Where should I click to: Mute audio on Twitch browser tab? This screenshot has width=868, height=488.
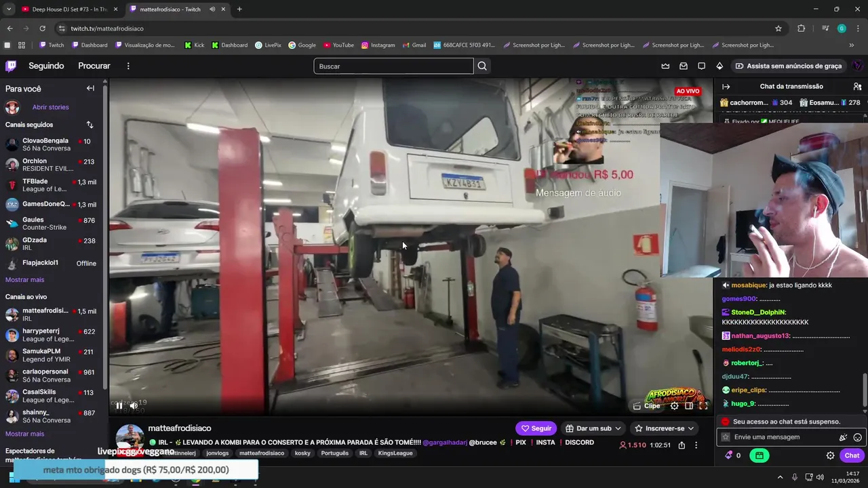[212, 9]
